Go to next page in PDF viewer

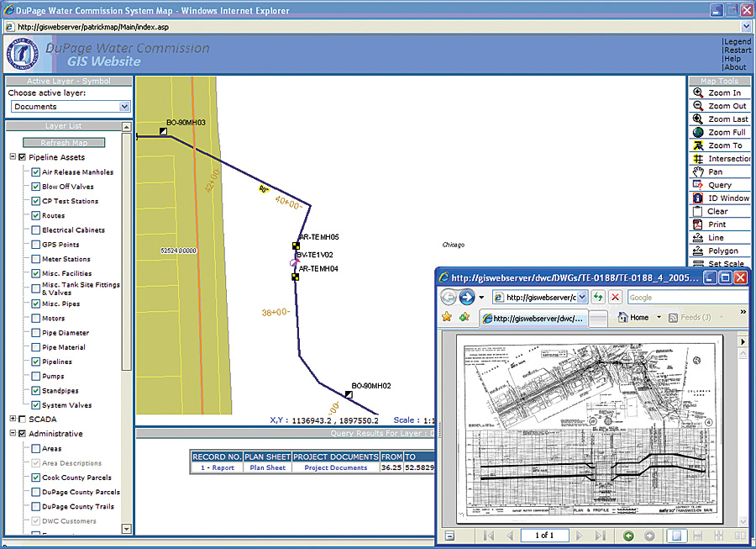point(580,536)
